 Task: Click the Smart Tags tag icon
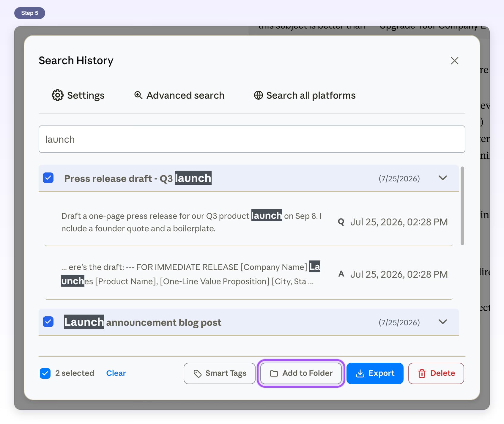(198, 373)
